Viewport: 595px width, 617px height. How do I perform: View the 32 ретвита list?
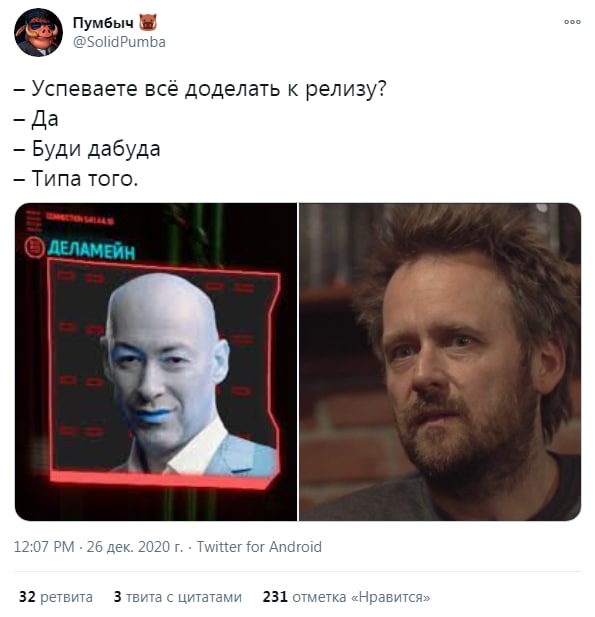55,597
